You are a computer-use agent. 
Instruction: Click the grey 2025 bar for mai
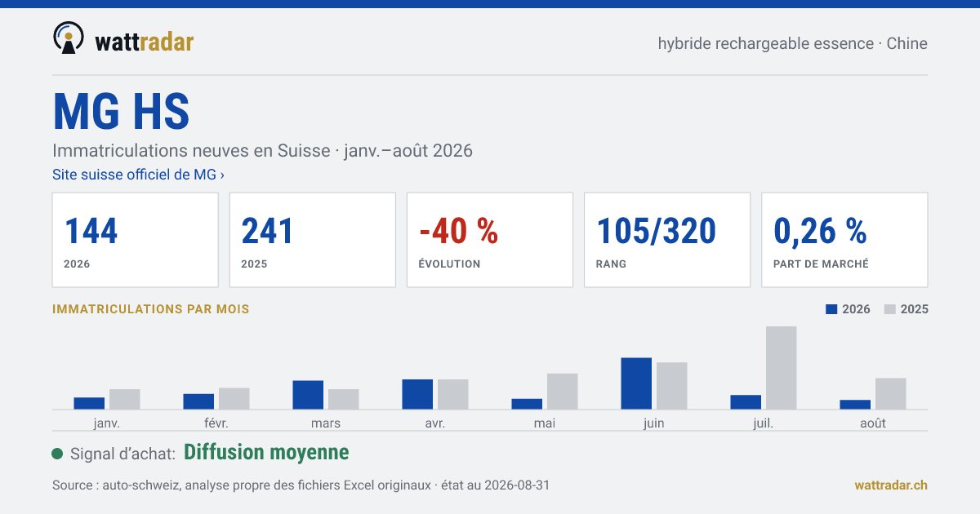coord(563,392)
